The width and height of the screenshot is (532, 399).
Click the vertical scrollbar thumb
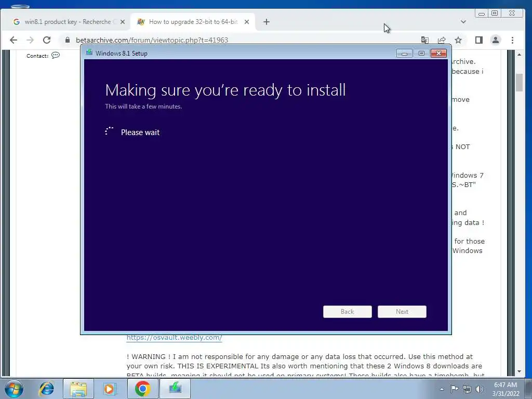tap(519, 83)
